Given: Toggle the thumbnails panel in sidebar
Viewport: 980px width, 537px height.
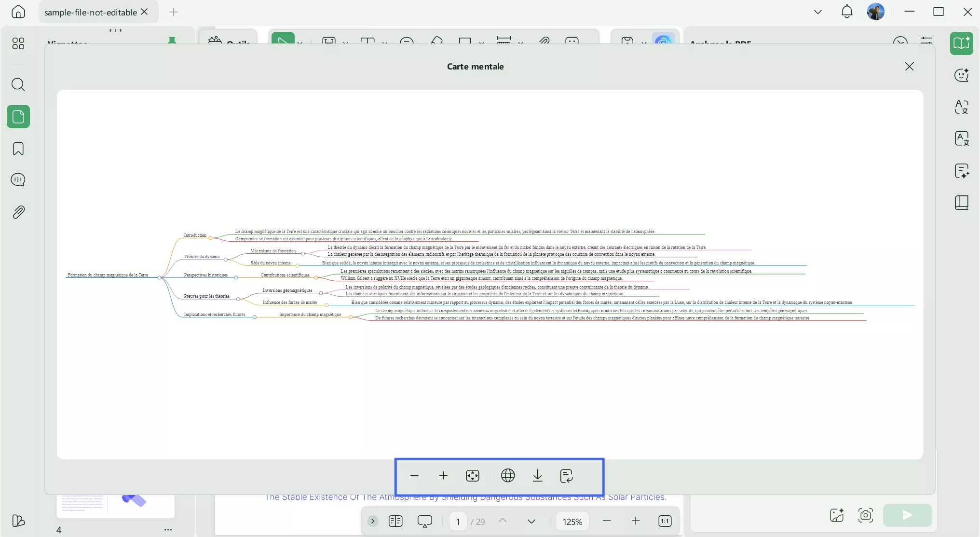Looking at the screenshot, I should coord(18,117).
